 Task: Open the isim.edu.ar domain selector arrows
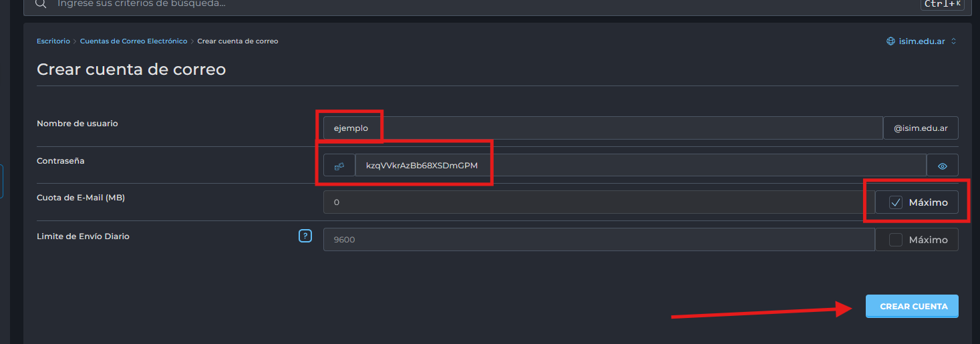click(953, 41)
